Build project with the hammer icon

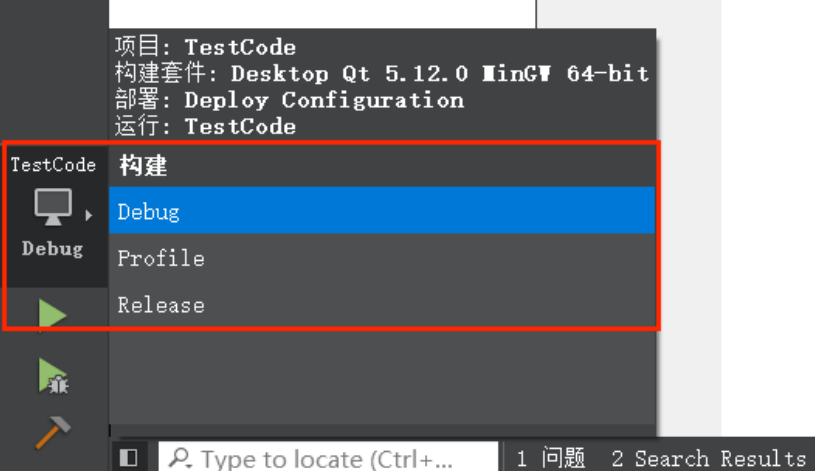53,432
